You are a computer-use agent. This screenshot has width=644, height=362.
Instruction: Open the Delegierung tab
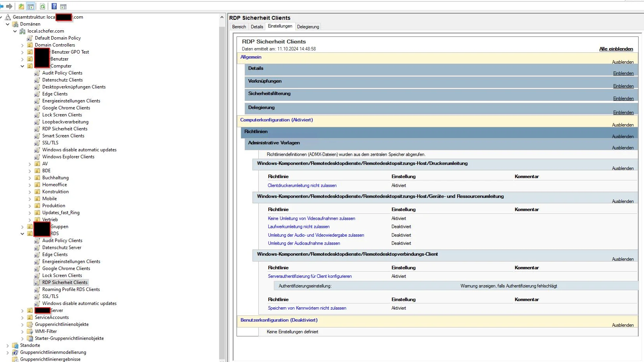pyautogui.click(x=308, y=27)
